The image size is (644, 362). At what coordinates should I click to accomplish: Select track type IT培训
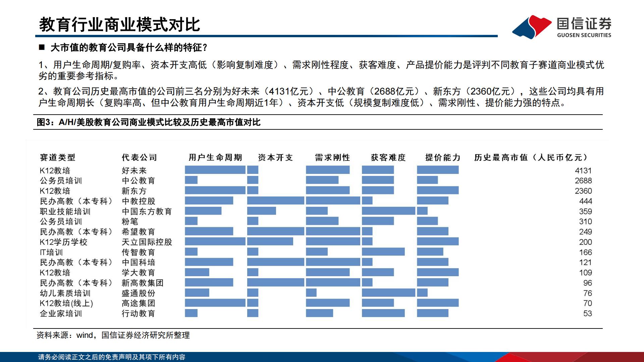[x=51, y=252]
